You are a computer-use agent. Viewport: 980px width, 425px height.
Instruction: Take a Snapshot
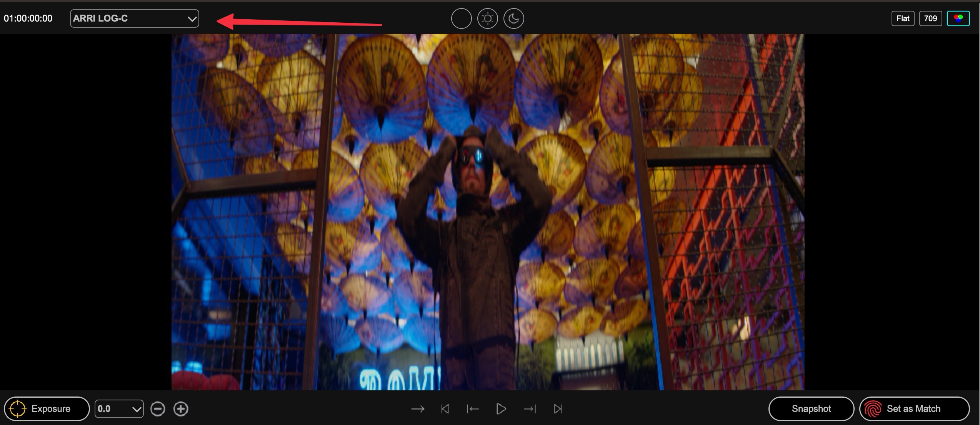coord(811,409)
